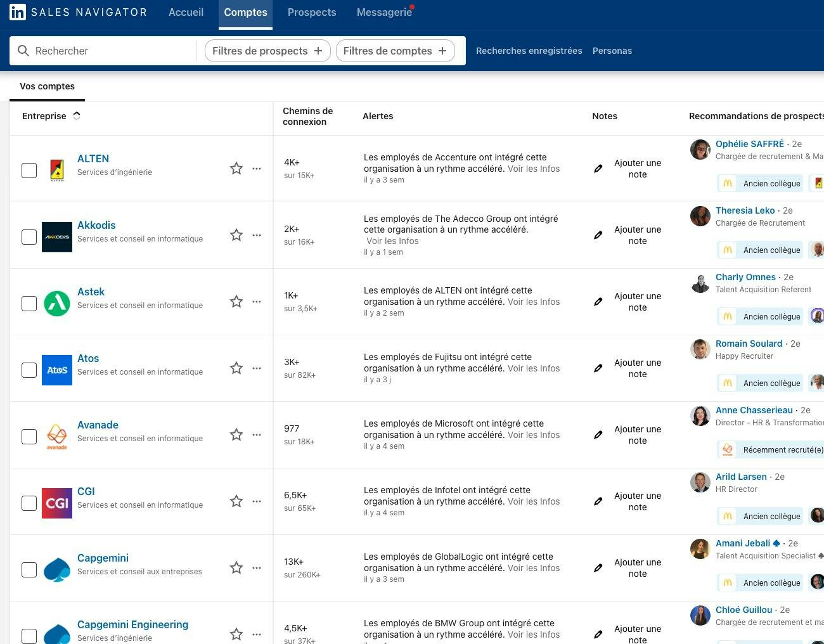
Task: Open Filtres de prospects
Action: click(267, 51)
